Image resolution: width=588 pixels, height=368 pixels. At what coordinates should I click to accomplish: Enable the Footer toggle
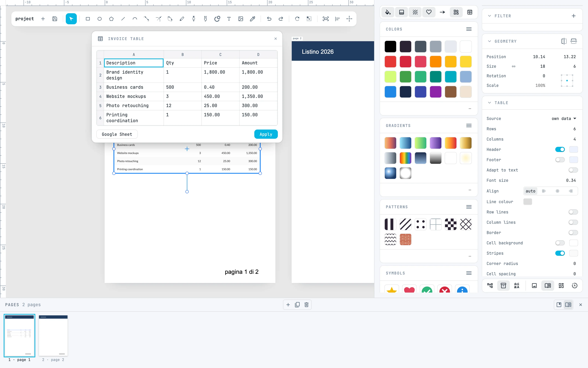(x=560, y=160)
